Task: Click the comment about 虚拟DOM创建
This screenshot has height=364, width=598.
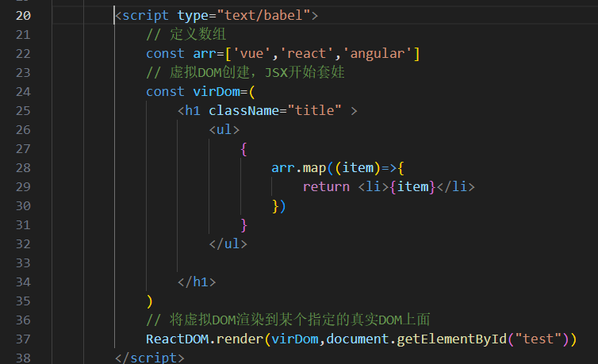Action: pyautogui.click(x=245, y=73)
